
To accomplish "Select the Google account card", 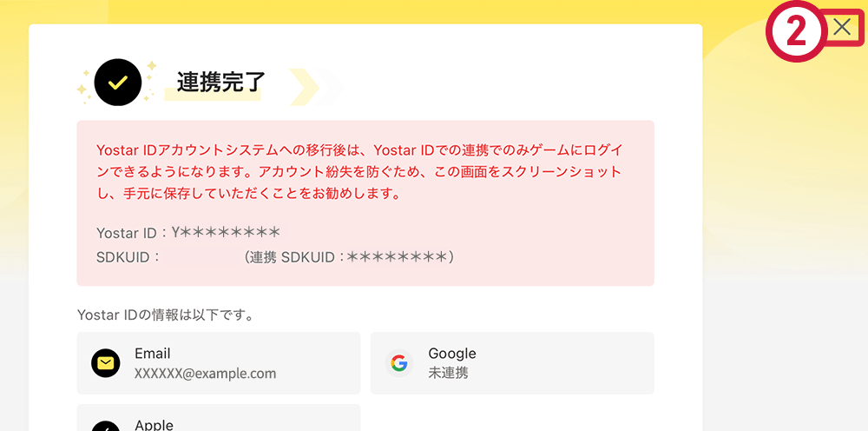I will click(511, 363).
